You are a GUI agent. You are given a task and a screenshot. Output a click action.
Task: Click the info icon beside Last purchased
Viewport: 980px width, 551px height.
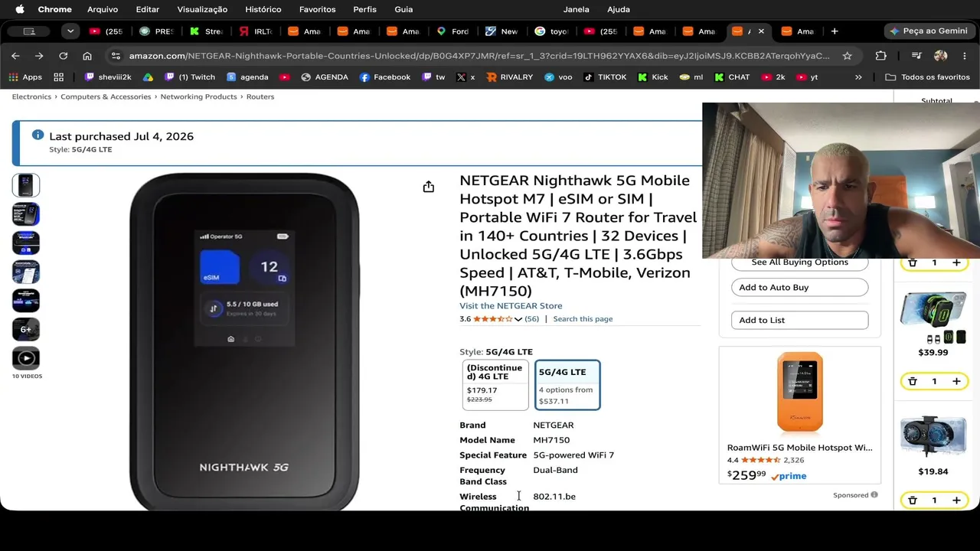(x=38, y=135)
